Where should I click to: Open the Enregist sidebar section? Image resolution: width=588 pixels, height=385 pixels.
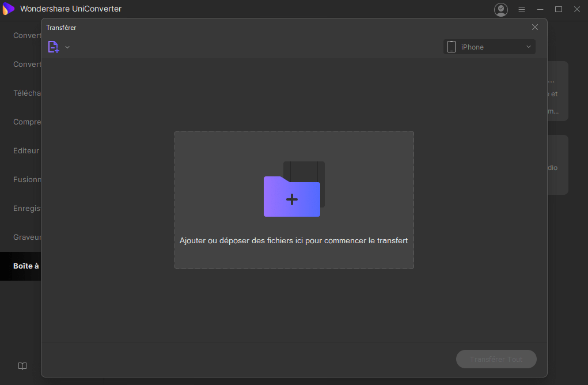27,208
